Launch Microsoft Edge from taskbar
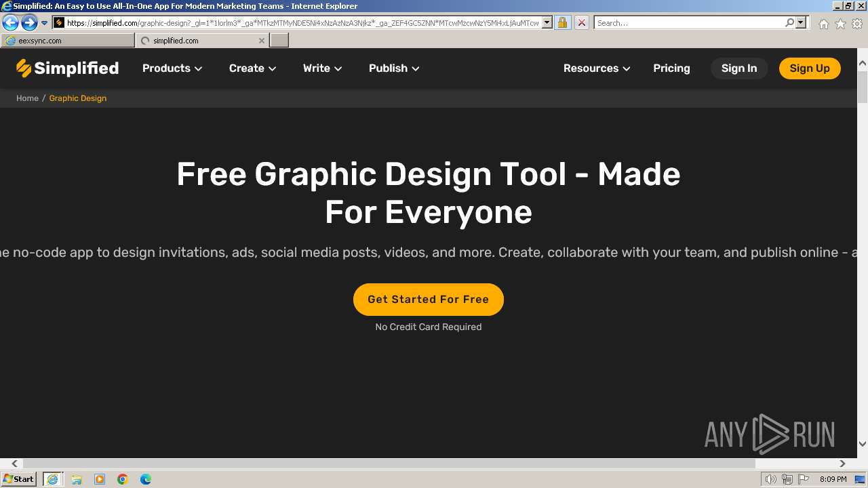The height and width of the screenshot is (488, 868). tap(146, 479)
